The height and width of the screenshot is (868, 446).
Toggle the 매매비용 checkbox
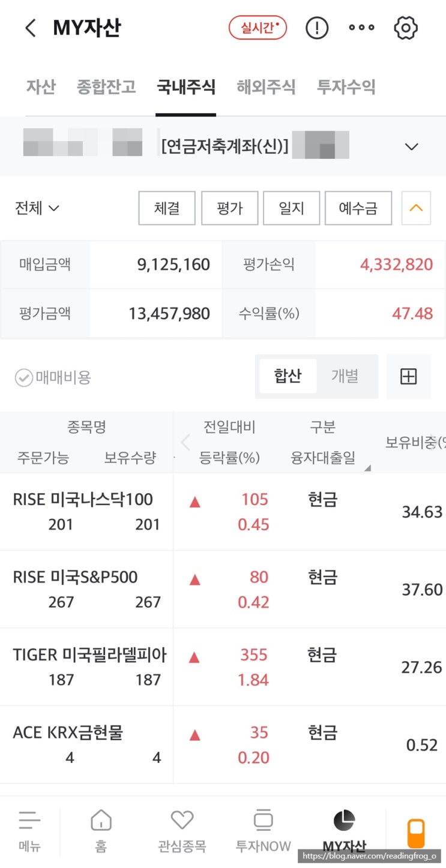click(x=24, y=378)
